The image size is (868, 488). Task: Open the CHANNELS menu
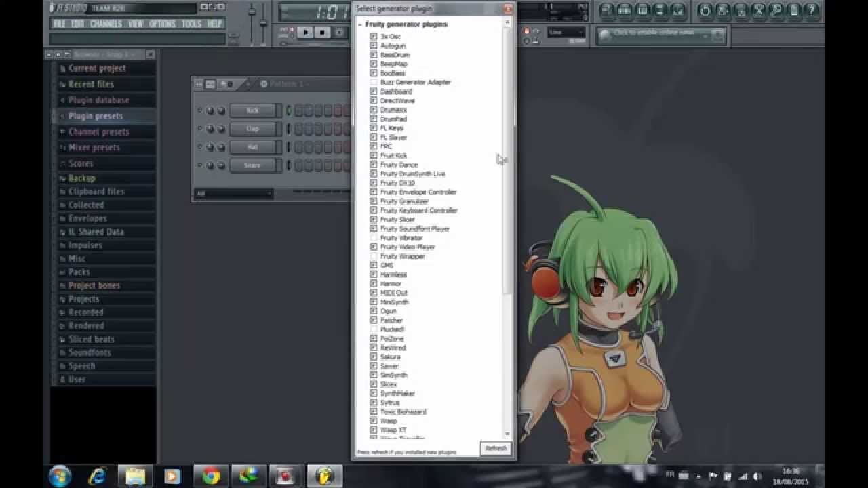(106, 24)
